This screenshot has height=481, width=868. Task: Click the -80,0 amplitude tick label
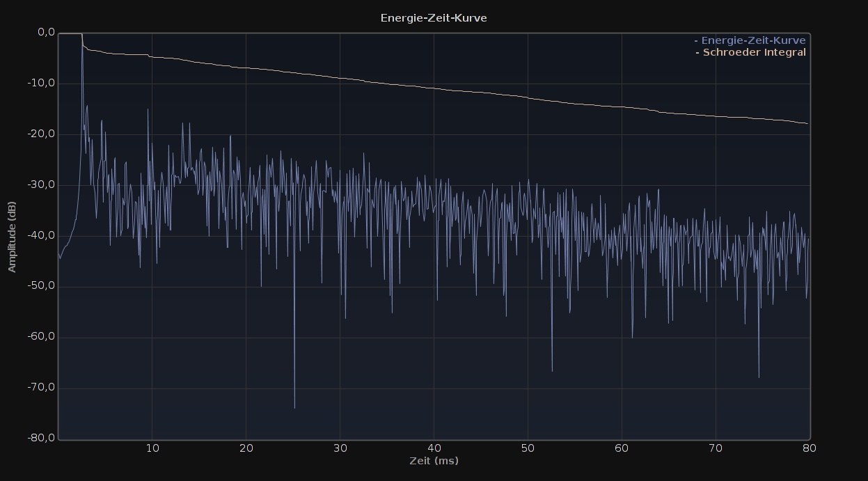pos(43,438)
